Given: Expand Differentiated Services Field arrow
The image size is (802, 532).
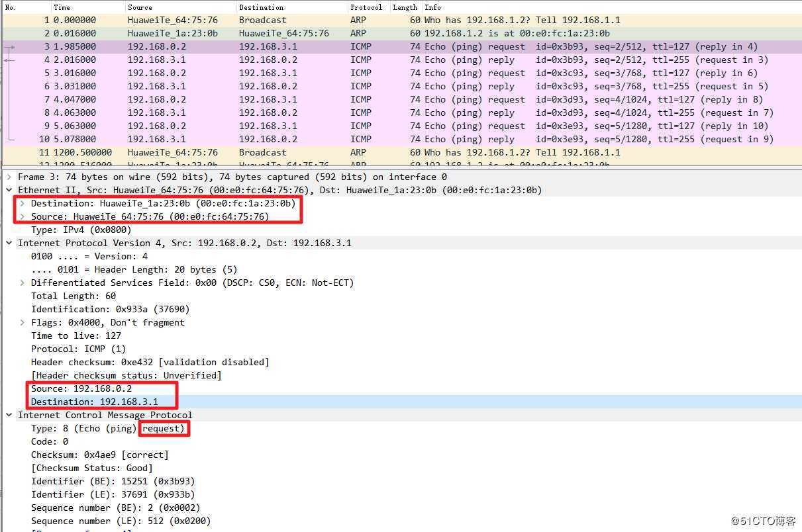Looking at the screenshot, I should pyautogui.click(x=23, y=283).
